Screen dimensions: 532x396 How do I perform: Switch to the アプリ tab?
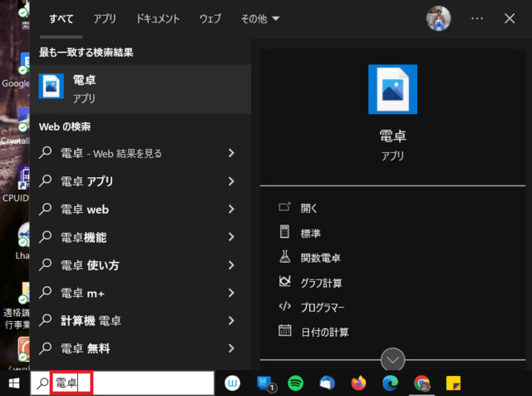[105, 18]
